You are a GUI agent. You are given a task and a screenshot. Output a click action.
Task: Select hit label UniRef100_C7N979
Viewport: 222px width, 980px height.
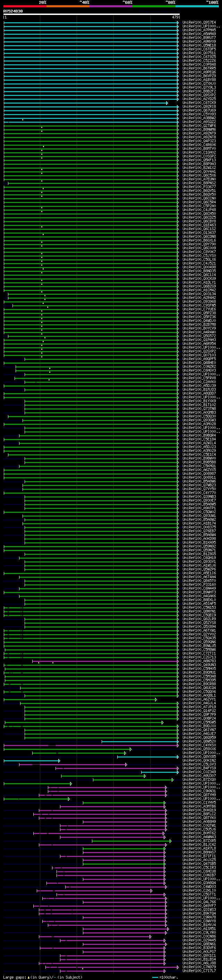199,967
